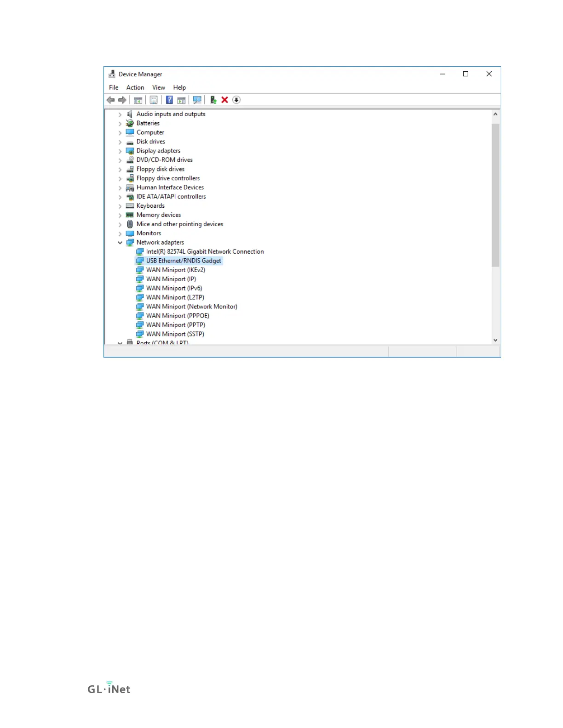Expand the Display adapters chevron
The width and height of the screenshot is (563, 728).
pyautogui.click(x=120, y=151)
